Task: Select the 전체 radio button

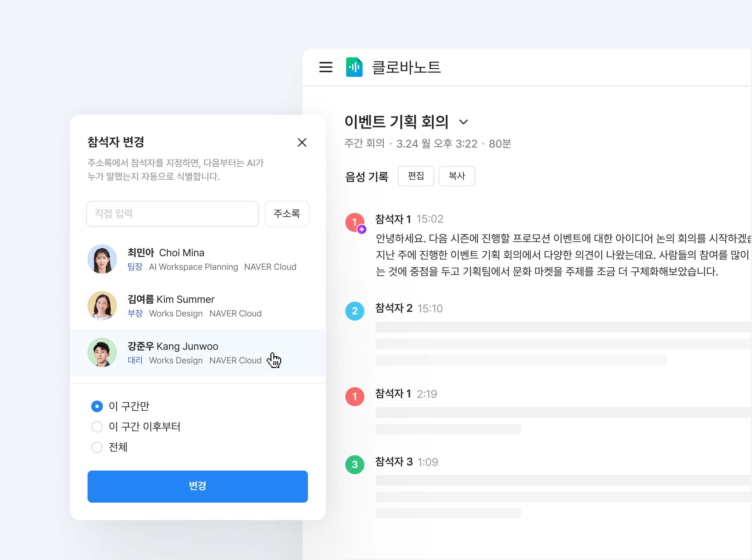Action: (x=97, y=447)
